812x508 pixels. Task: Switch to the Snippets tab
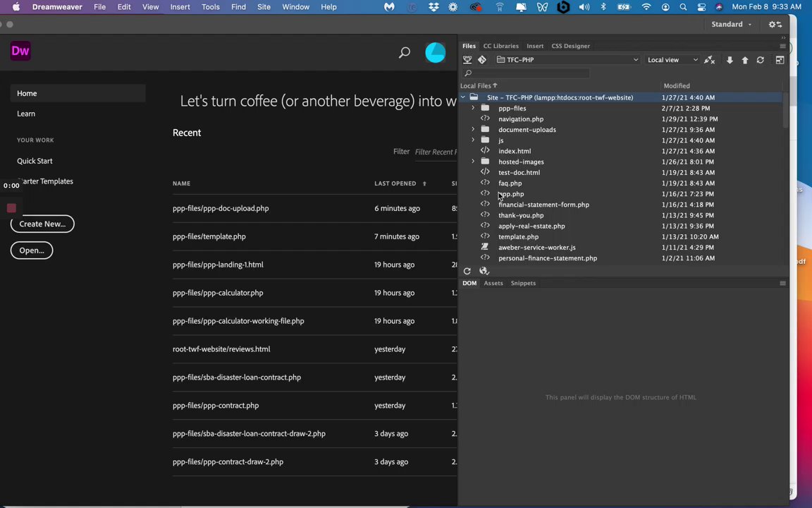[523, 283]
